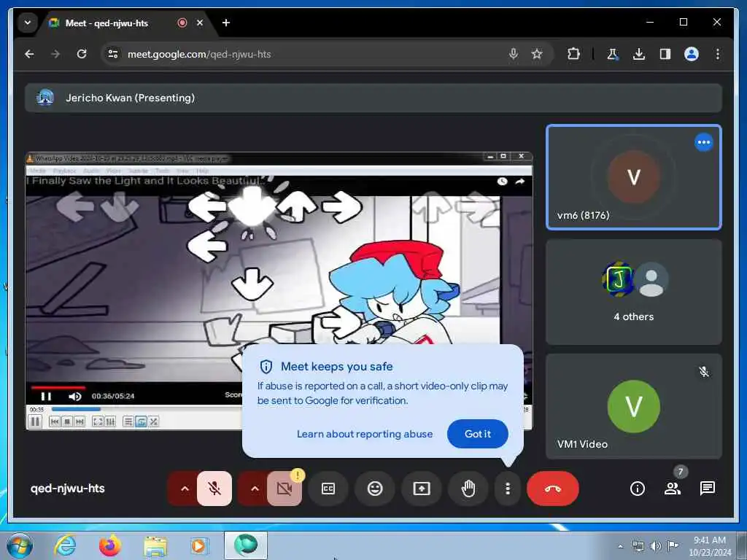747x560 pixels.
Task: Open the tab search dropdown arrow
Action: [28, 23]
